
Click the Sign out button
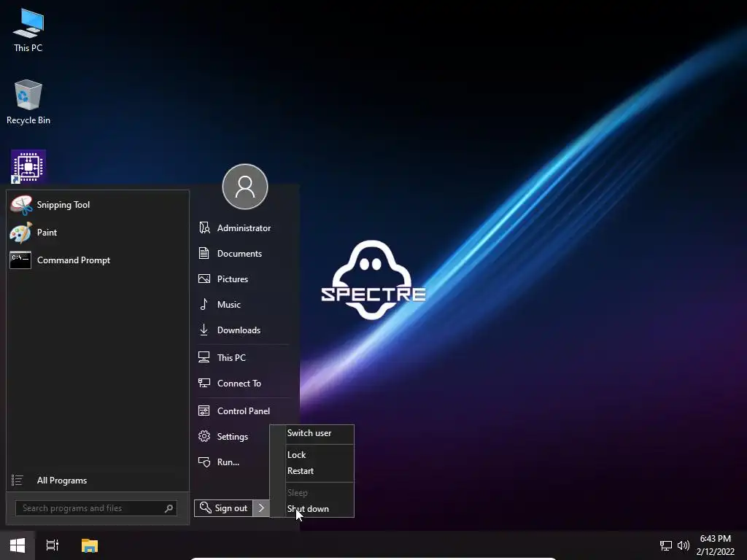[223, 508]
